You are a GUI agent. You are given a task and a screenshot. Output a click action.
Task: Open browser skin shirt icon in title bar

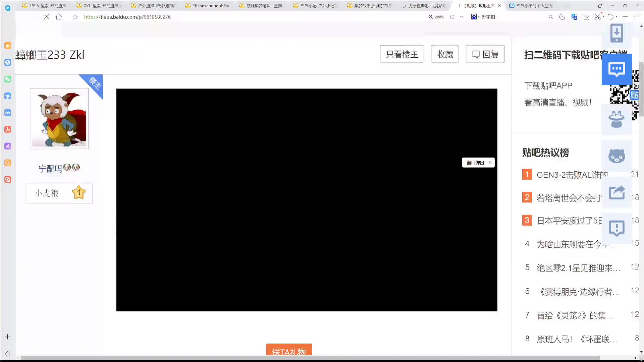click(x=600, y=6)
